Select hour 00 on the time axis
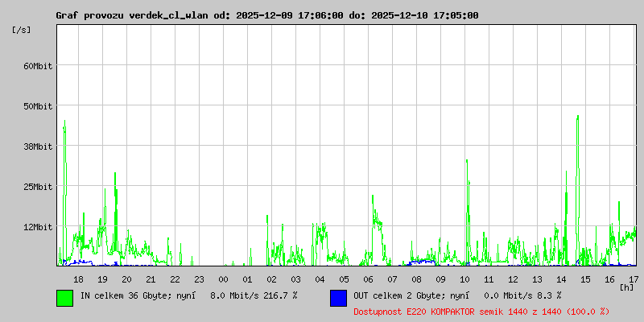644x322 pixels. point(223,279)
